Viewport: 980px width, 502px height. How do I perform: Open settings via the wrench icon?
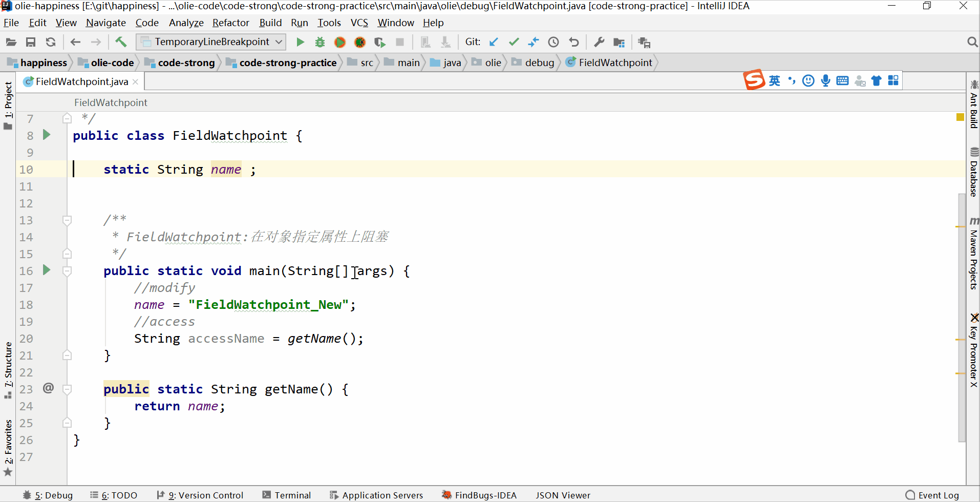[x=599, y=42]
